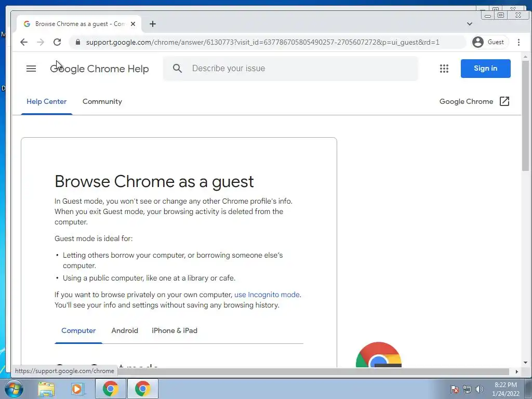
Task: Open a new tab with plus button
Action: [153, 24]
